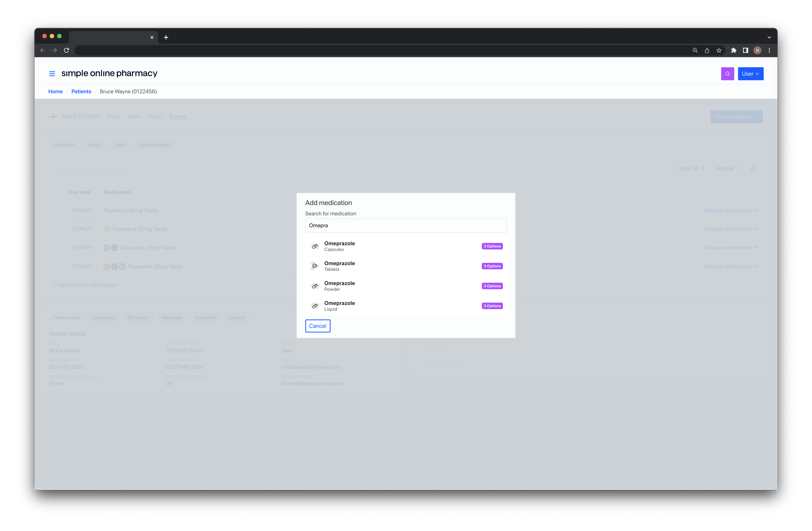This screenshot has width=812, height=531.
Task: Choose the Omeprazole Tablets result
Action: point(406,266)
